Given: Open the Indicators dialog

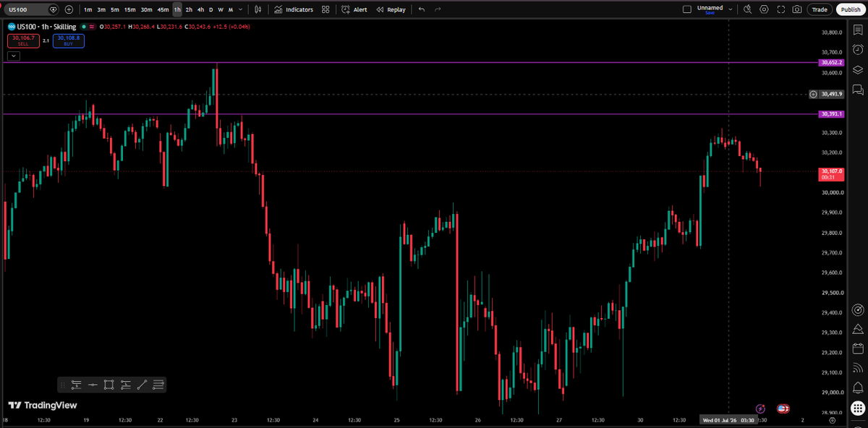Looking at the screenshot, I should coord(294,9).
